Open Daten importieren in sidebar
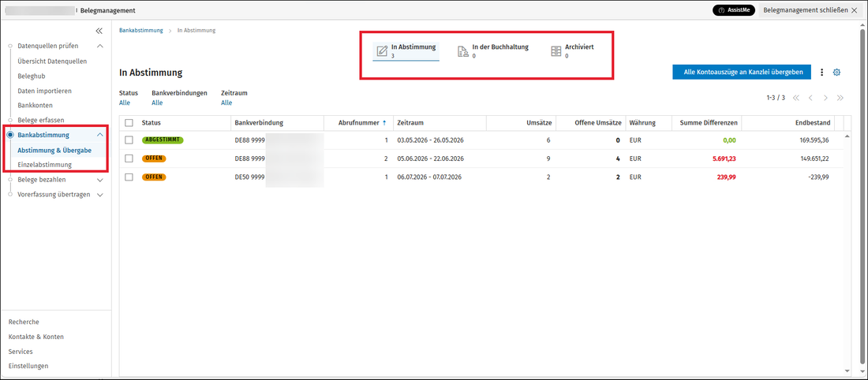 point(45,91)
